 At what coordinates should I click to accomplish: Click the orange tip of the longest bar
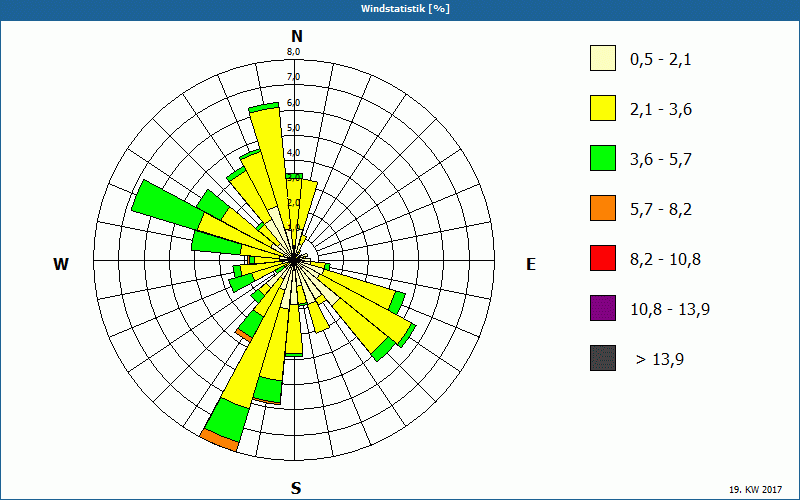(219, 441)
